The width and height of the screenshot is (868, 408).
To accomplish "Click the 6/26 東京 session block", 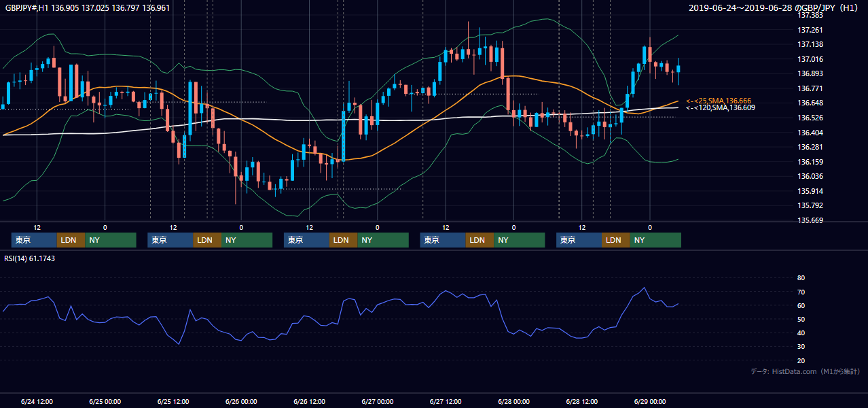I will (306, 240).
